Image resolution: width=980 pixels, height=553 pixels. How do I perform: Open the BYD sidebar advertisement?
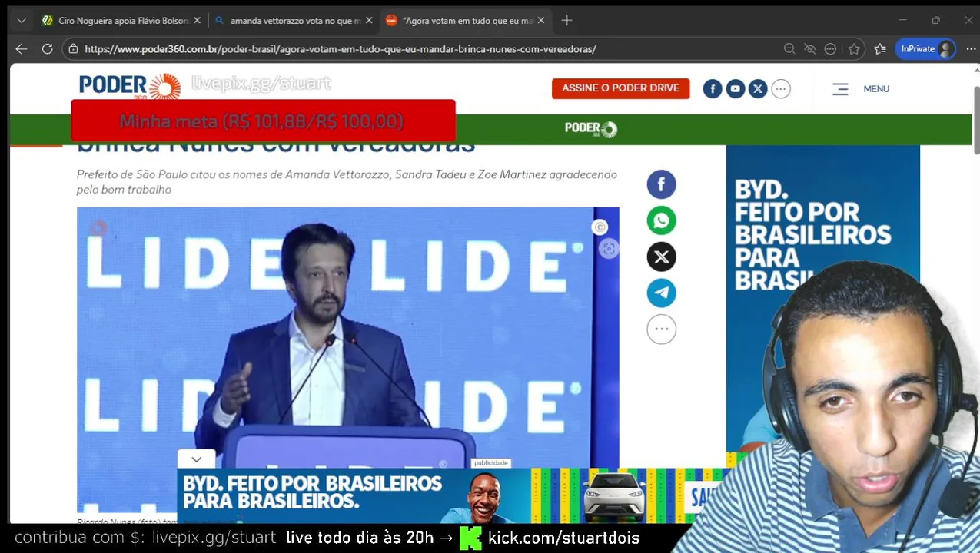tap(822, 300)
